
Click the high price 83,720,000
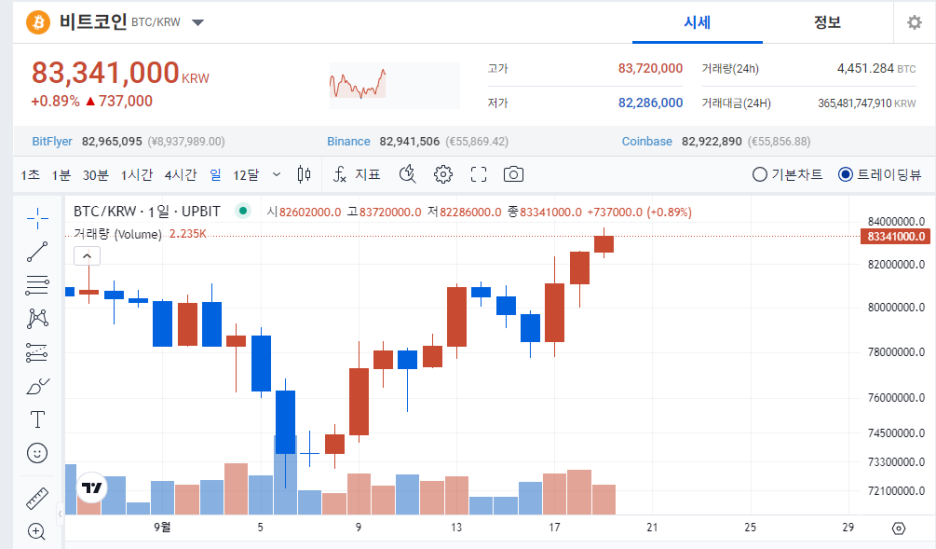650,69
